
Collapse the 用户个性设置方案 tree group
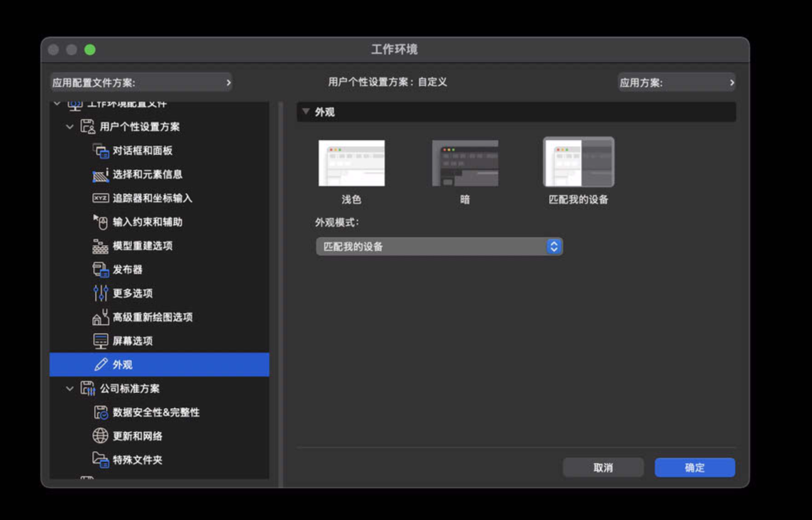tap(70, 127)
